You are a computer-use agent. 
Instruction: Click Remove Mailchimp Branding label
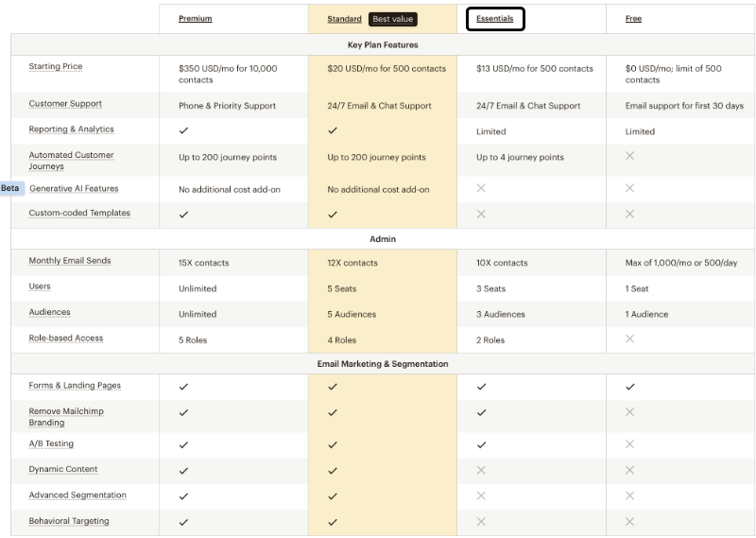click(x=66, y=416)
